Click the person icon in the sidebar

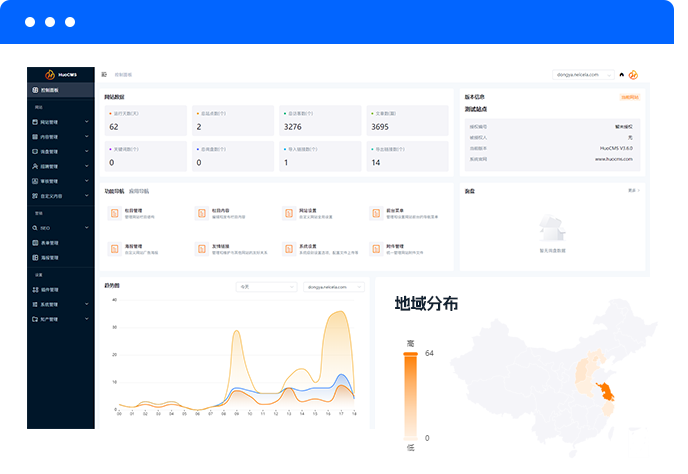(35, 166)
